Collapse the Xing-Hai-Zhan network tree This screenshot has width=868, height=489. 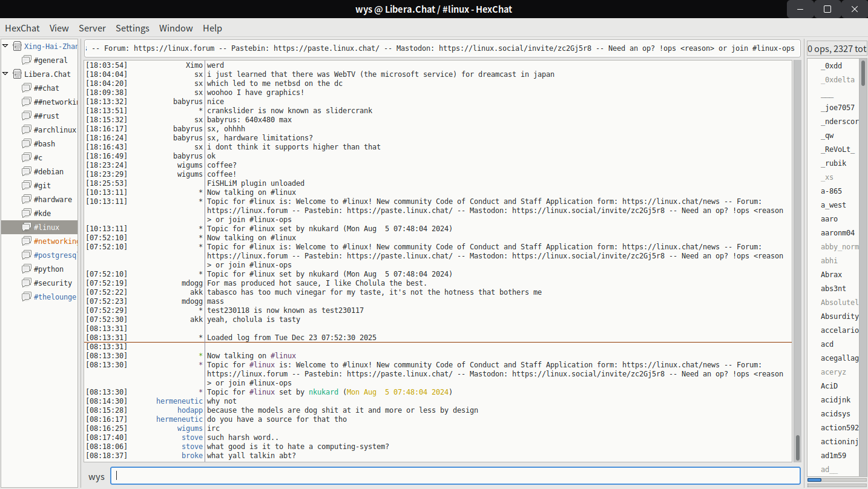(x=6, y=46)
